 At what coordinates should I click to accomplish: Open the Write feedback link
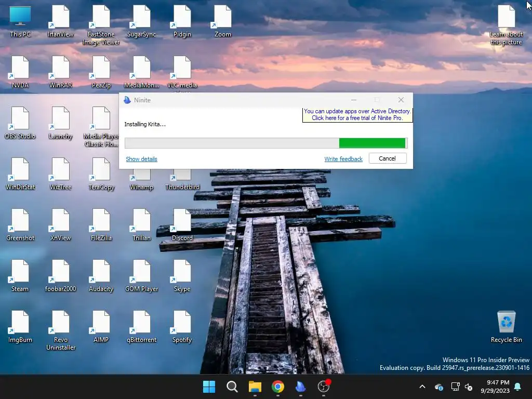(343, 159)
